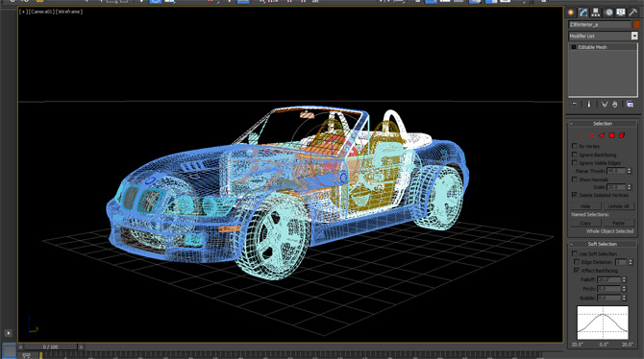
Task: Collapse the Soft Selection rollout
Action: 602,244
